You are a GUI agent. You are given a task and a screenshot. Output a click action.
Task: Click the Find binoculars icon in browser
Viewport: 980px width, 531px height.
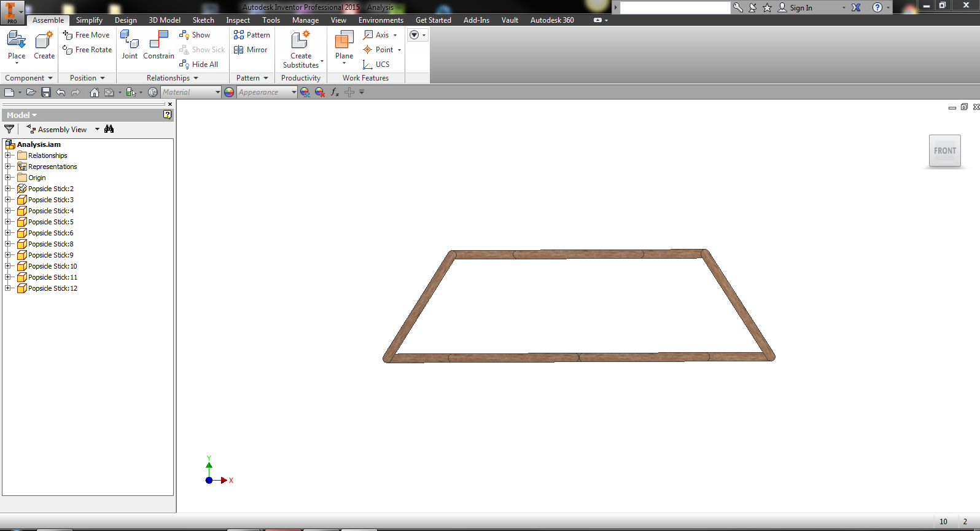[x=109, y=129]
